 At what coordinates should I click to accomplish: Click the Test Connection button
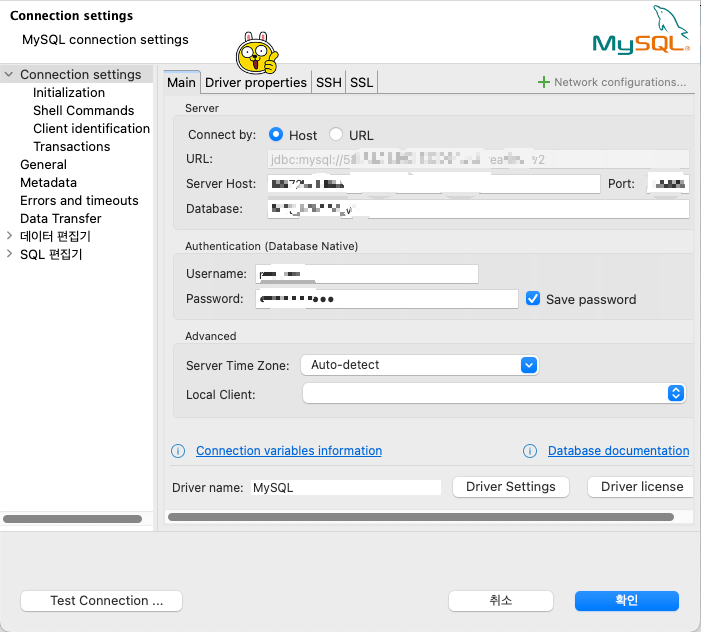click(x=101, y=601)
